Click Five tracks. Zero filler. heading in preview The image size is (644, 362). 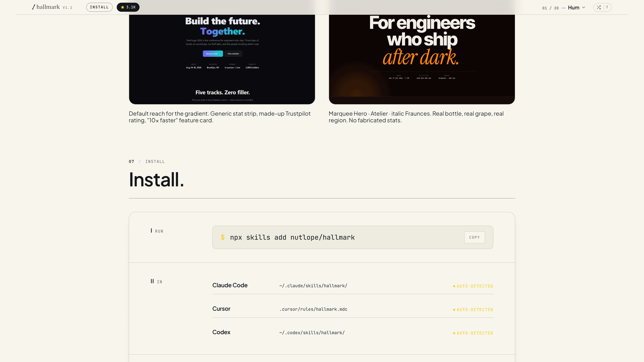(x=223, y=93)
